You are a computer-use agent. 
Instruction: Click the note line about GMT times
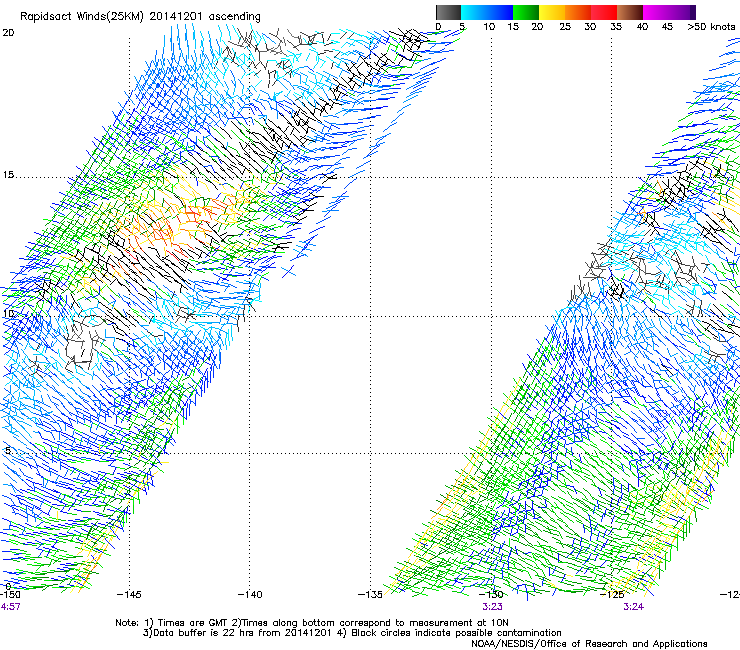point(312,623)
